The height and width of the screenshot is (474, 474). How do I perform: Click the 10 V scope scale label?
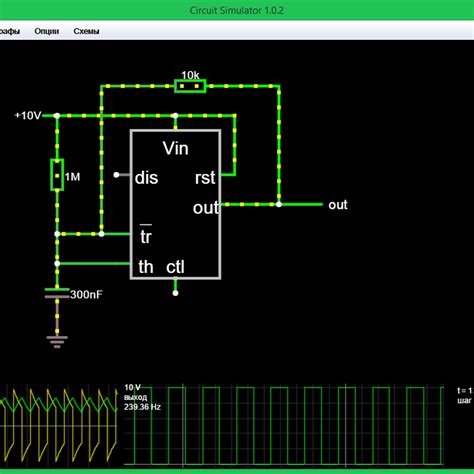click(132, 387)
